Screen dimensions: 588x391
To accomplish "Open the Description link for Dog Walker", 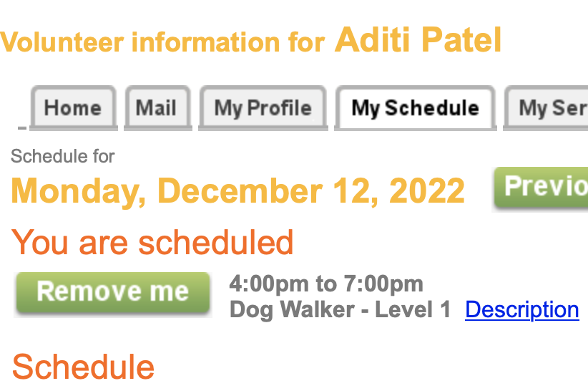I will [x=521, y=309].
